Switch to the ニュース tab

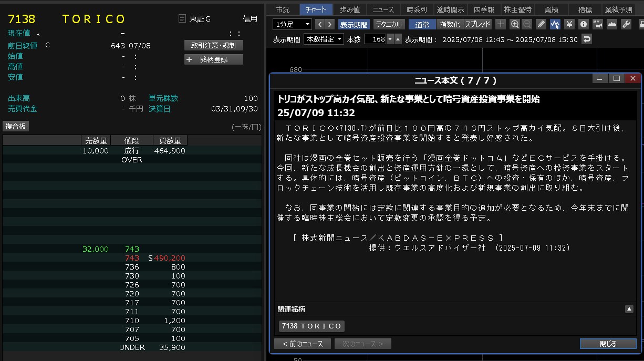point(383,9)
